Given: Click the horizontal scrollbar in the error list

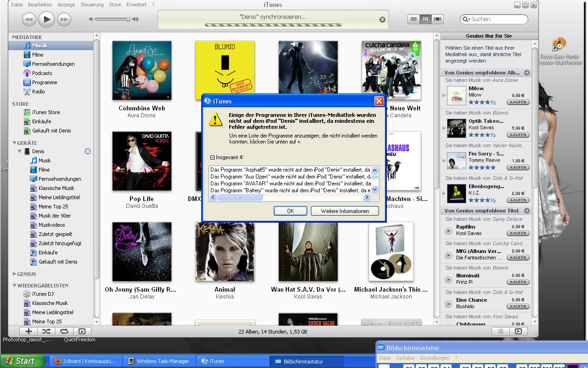Looking at the screenshot, I should coord(240,197).
